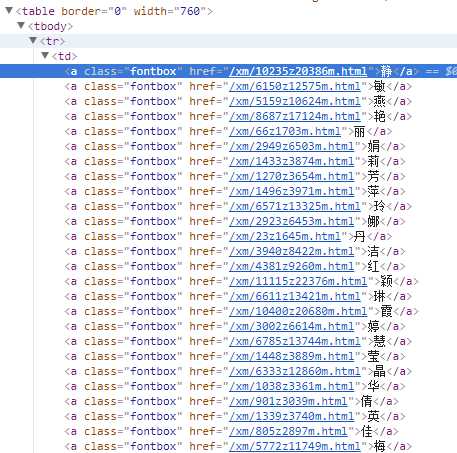Select the anchor text 燕
This screenshot has width=457, height=453.
click(380, 101)
